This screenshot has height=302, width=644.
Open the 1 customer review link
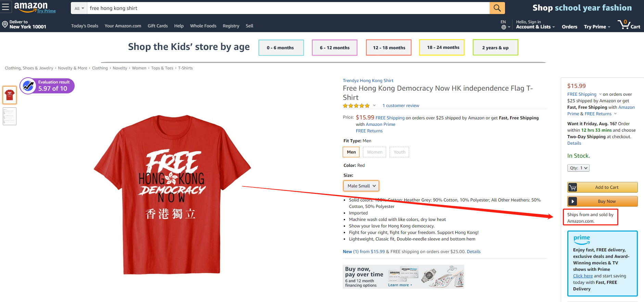(401, 106)
